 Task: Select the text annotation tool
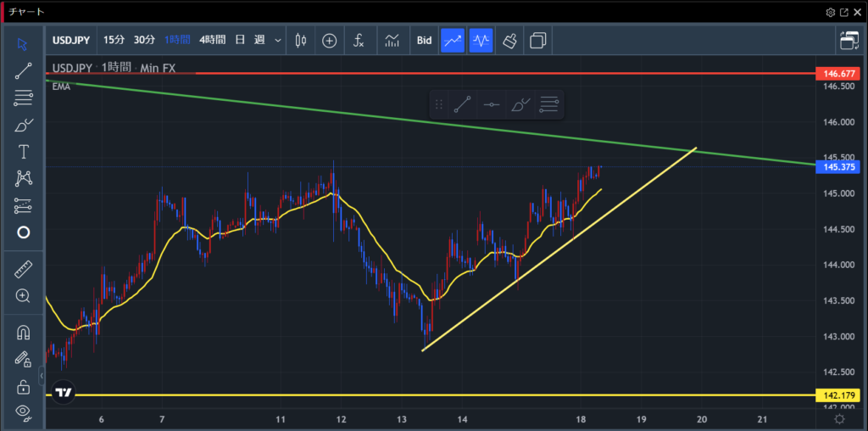[23, 151]
